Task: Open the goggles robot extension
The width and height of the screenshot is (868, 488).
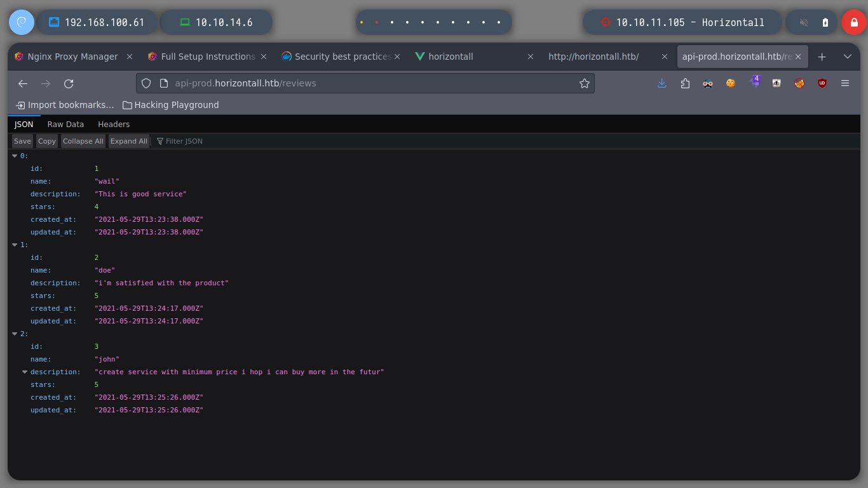Action: [708, 83]
